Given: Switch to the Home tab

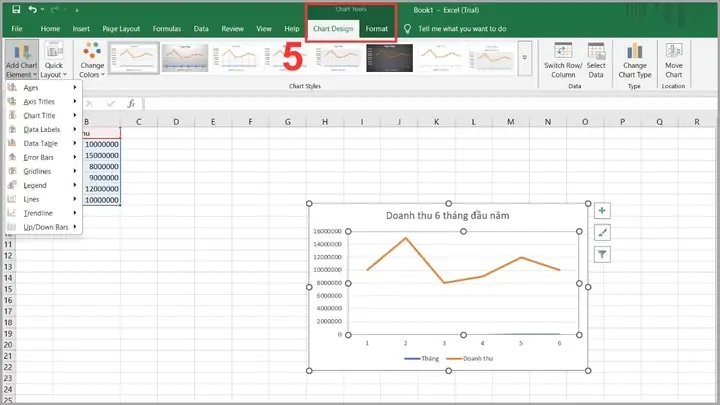Looking at the screenshot, I should [50, 28].
